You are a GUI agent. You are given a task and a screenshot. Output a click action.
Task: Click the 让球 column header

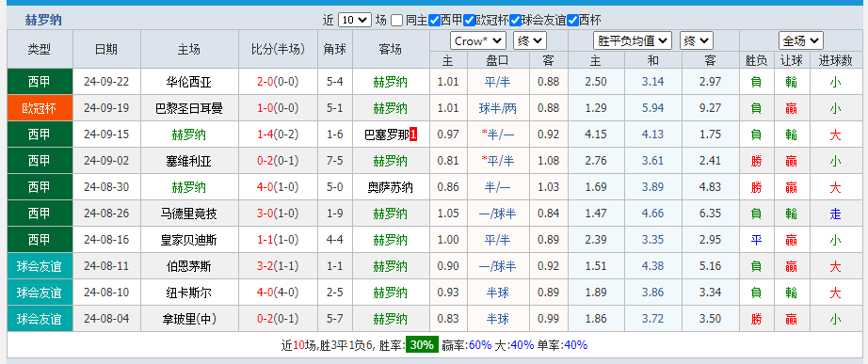tap(791, 60)
